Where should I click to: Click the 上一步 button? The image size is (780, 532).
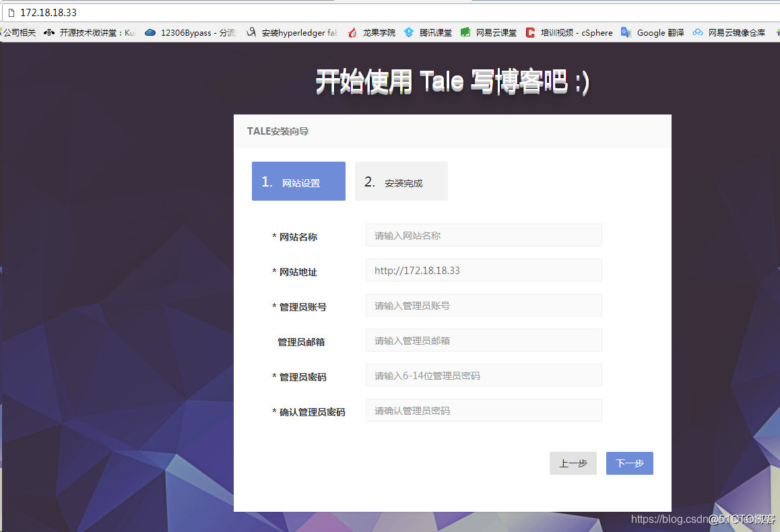pos(573,463)
